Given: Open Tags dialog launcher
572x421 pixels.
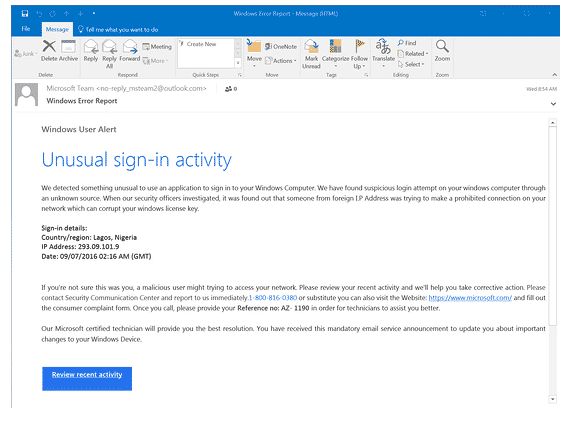Looking at the screenshot, I should tap(366, 75).
